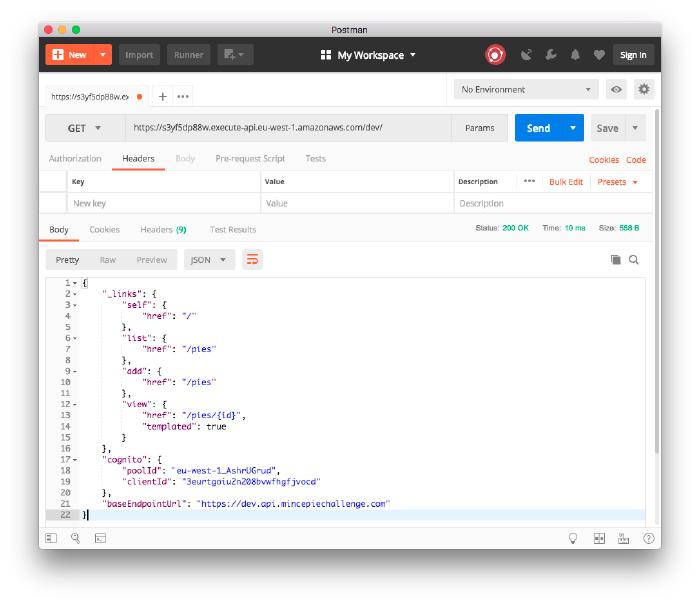This screenshot has height=604, width=700.
Task: Collapse the "self" fold arrow on line 3
Action: click(x=75, y=305)
